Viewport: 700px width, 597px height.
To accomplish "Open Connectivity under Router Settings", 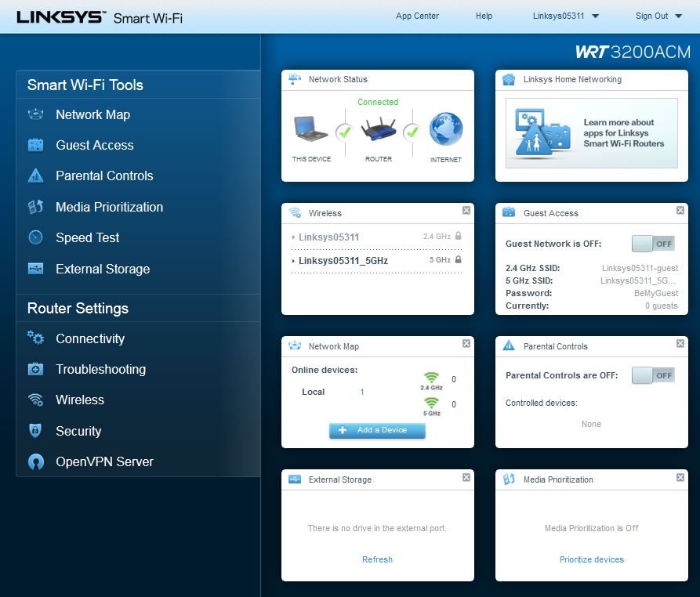I will pos(90,338).
